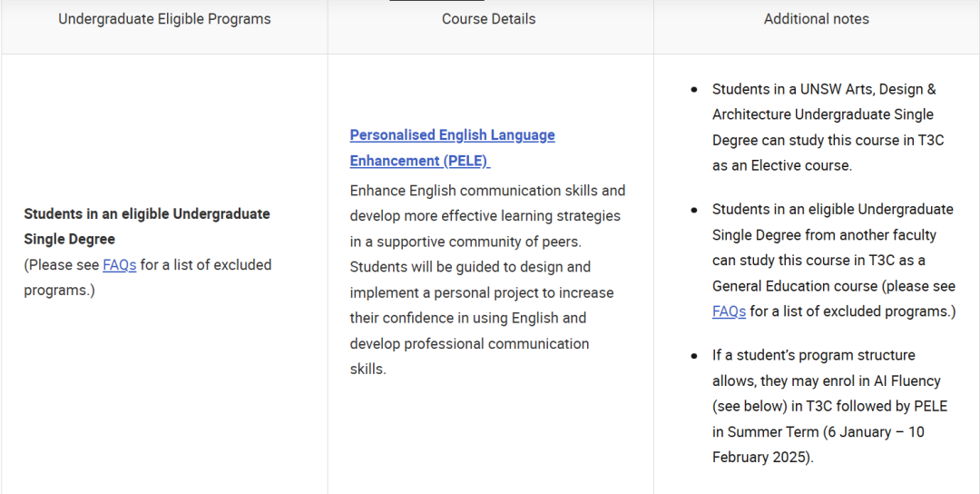Click the "Undergraduate Eligible Programs" column header
The image size is (980, 494).
click(164, 19)
